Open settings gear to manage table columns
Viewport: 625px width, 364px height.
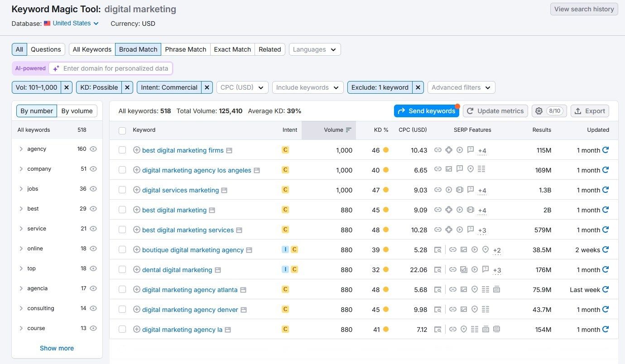pyautogui.click(x=539, y=110)
